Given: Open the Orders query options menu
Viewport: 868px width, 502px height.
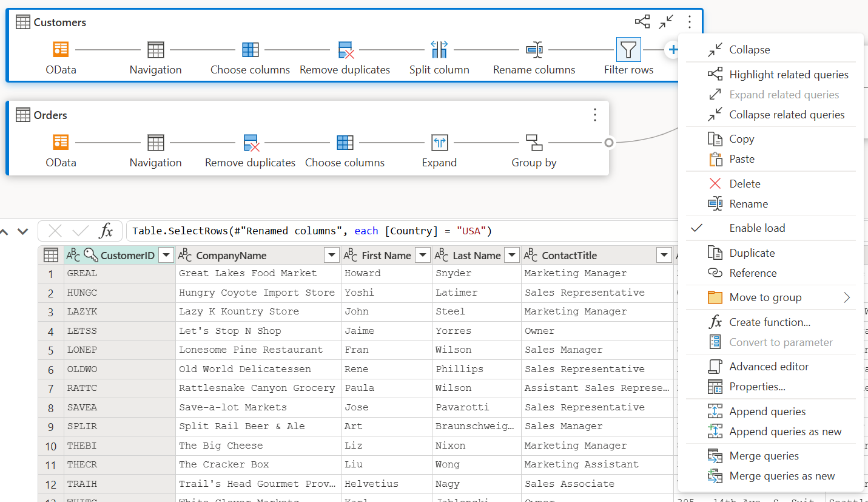Looking at the screenshot, I should tap(595, 115).
